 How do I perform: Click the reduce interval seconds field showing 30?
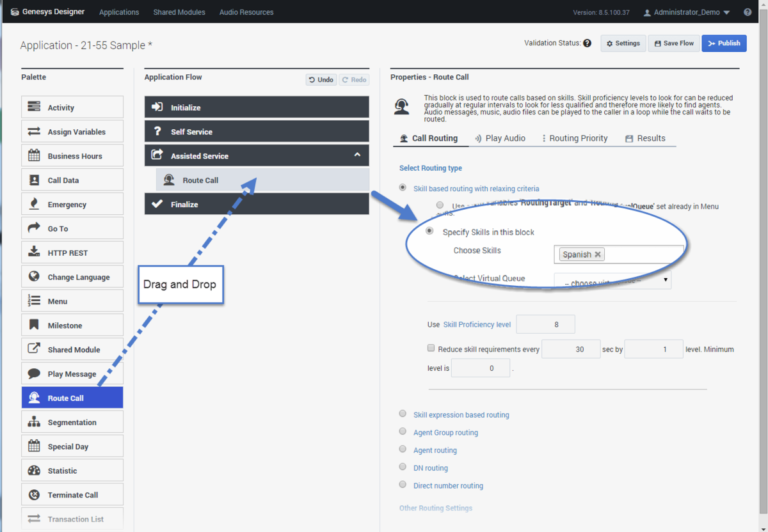[x=571, y=349]
